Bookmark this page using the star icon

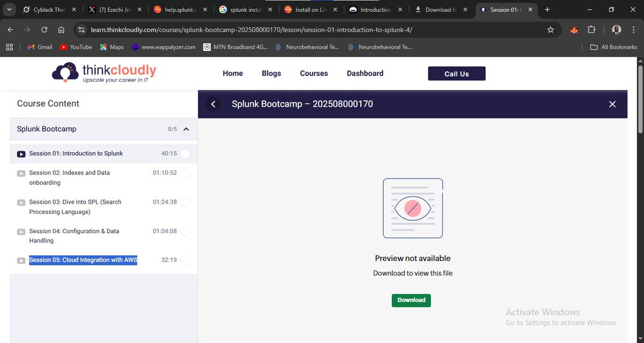point(551,30)
